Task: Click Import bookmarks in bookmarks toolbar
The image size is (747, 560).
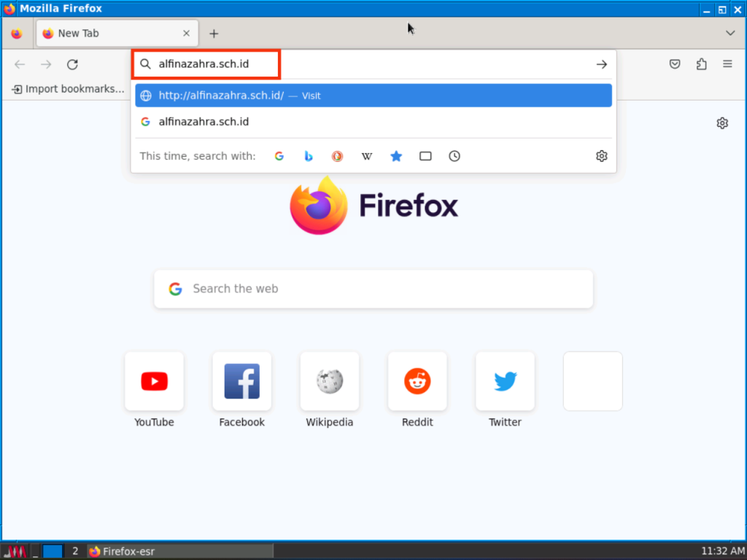Action: [x=68, y=89]
